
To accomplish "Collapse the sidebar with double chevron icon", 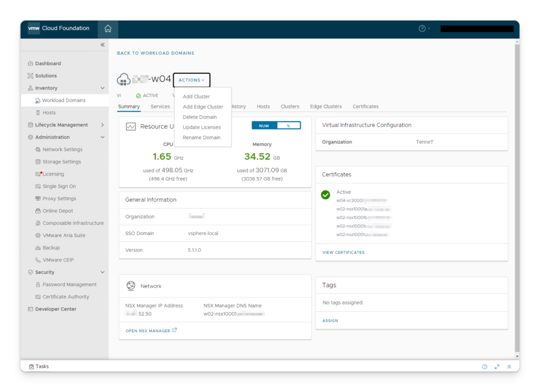I will point(103,45).
